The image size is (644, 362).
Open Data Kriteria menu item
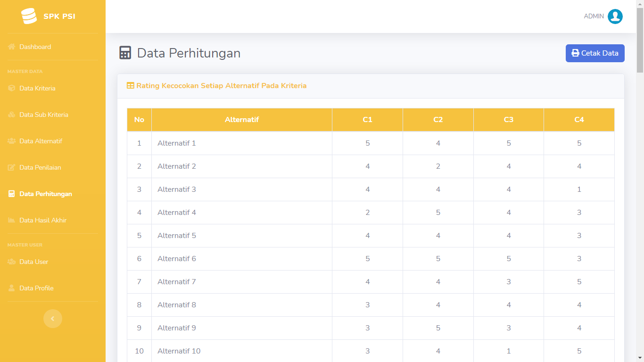[x=53, y=88]
